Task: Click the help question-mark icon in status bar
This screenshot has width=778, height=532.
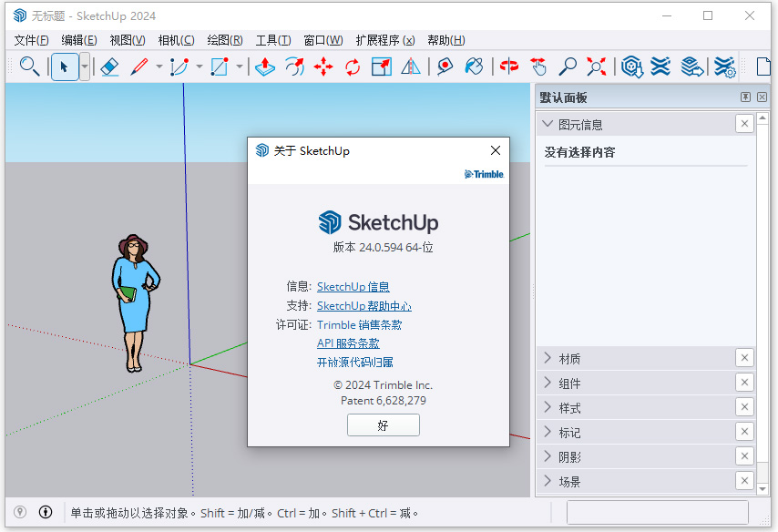Action: coord(45,512)
